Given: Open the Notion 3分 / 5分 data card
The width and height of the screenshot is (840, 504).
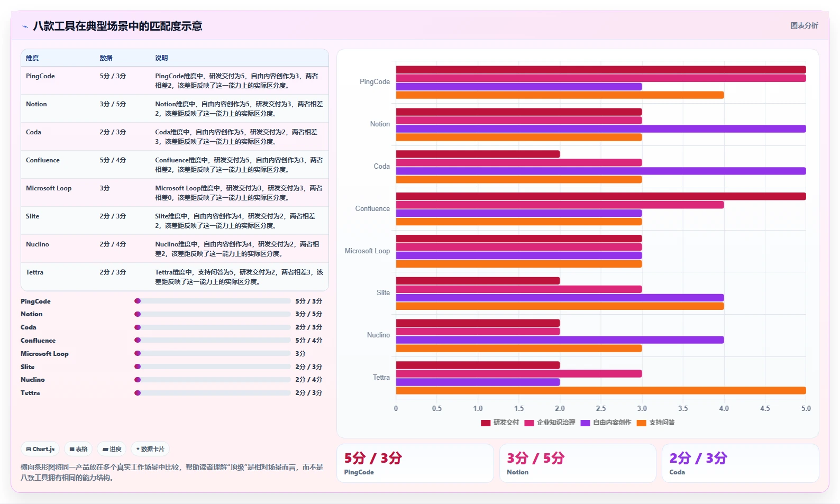Looking at the screenshot, I should pos(578,463).
